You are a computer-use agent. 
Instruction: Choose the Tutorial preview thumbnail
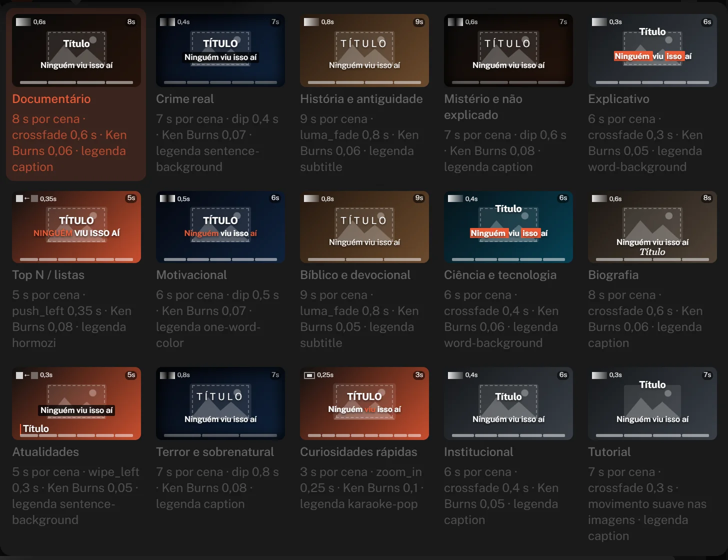click(x=652, y=403)
